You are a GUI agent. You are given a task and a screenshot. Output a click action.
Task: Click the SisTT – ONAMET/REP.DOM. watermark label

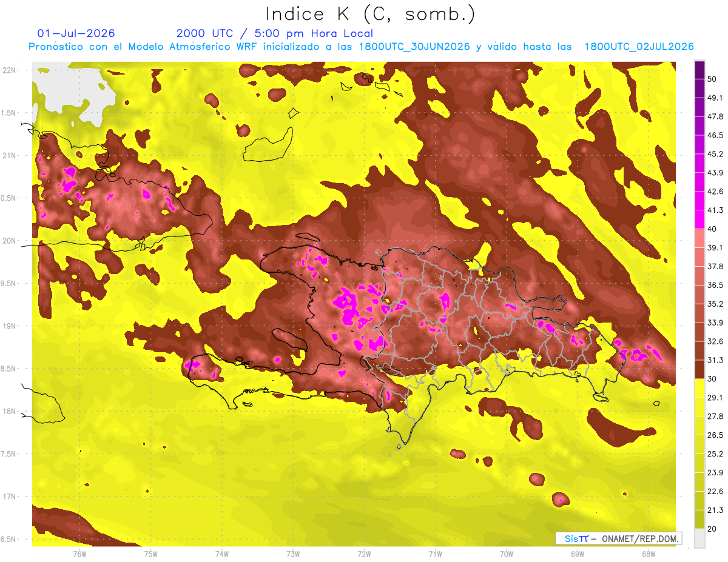(x=619, y=538)
